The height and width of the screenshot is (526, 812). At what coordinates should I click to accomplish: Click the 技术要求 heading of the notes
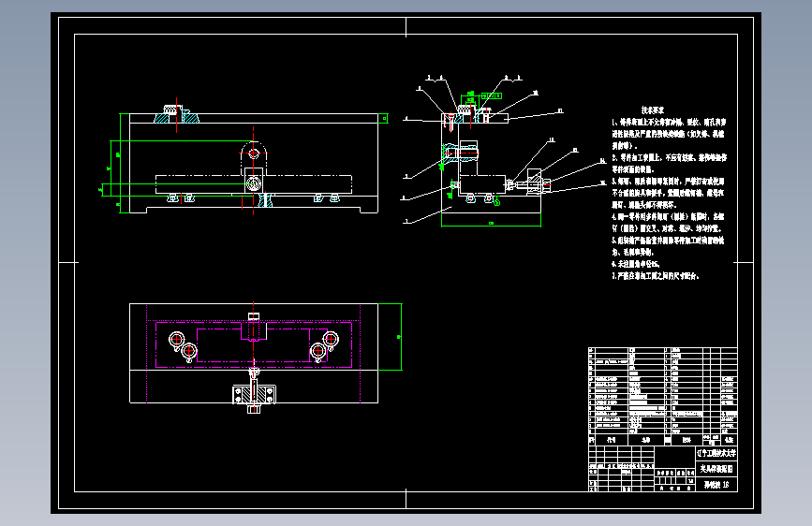pos(653,110)
